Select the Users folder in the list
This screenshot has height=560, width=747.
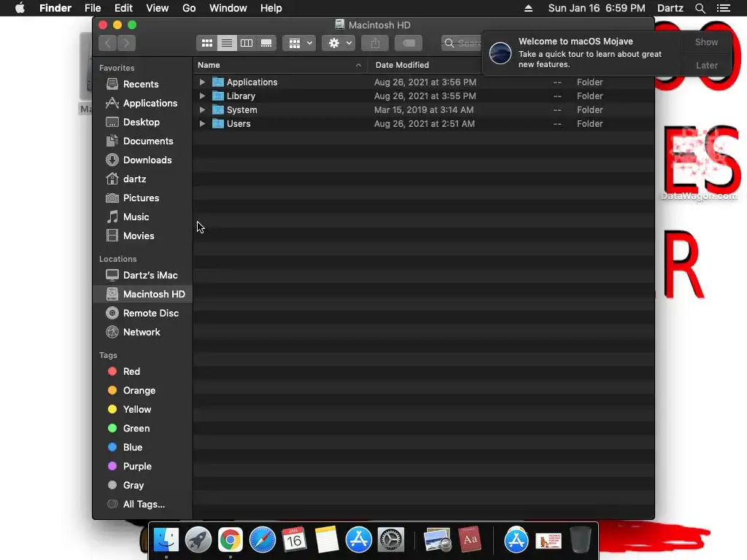[x=424, y=123]
